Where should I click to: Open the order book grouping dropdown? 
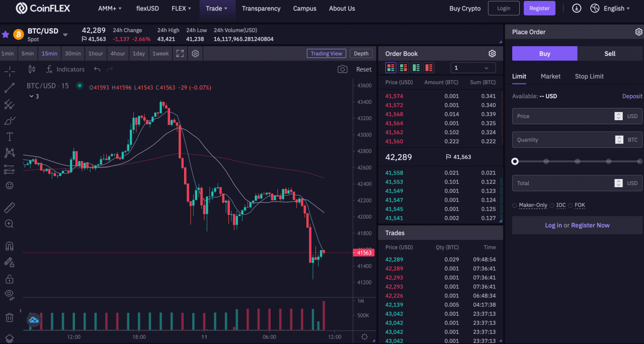[x=472, y=68]
